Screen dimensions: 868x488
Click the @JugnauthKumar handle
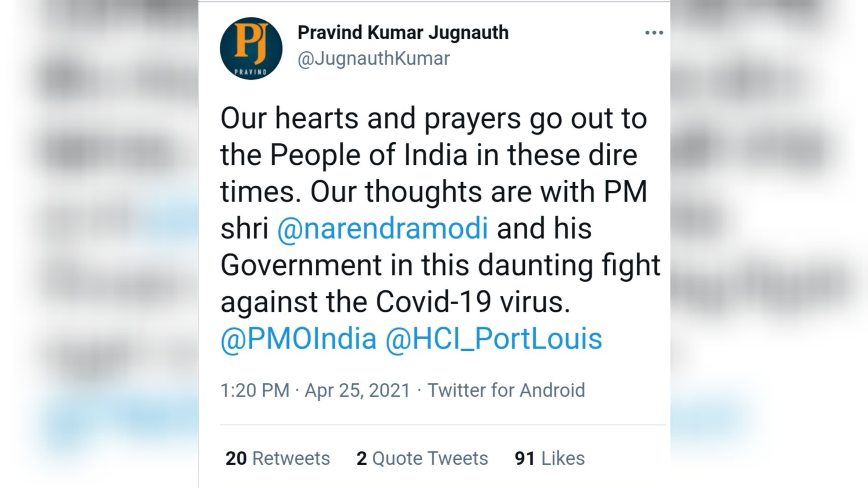(373, 59)
